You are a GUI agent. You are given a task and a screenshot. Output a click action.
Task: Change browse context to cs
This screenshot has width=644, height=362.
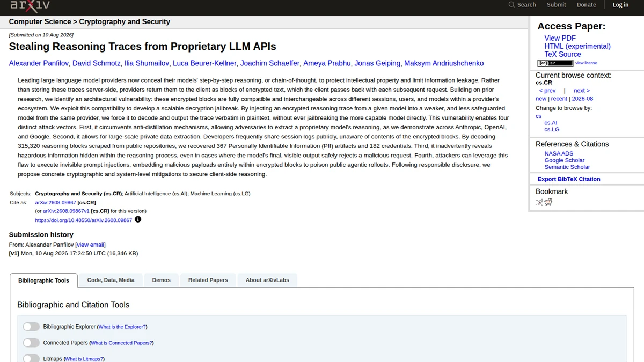click(x=538, y=116)
